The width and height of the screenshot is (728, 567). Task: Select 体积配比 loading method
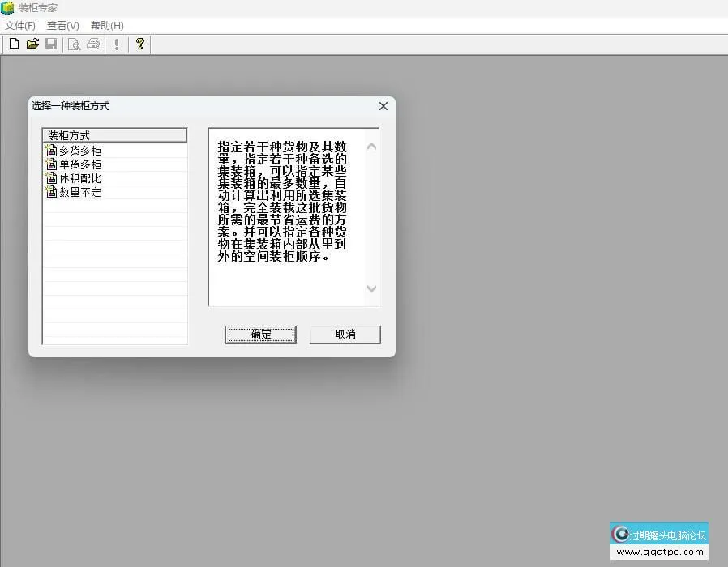[80, 178]
